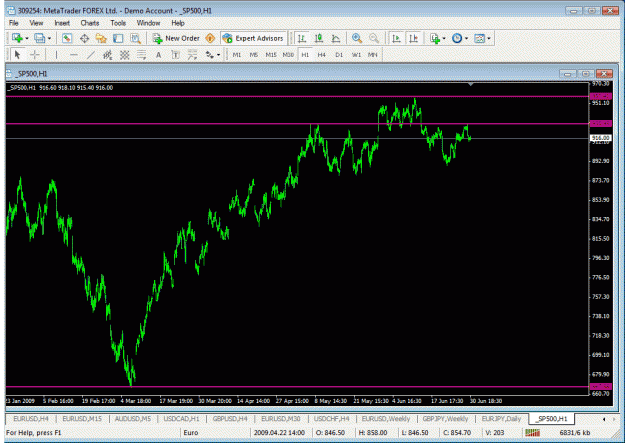The height and width of the screenshot is (443, 625).
Task: Switch chart to Bar Chart style
Action: pos(302,38)
